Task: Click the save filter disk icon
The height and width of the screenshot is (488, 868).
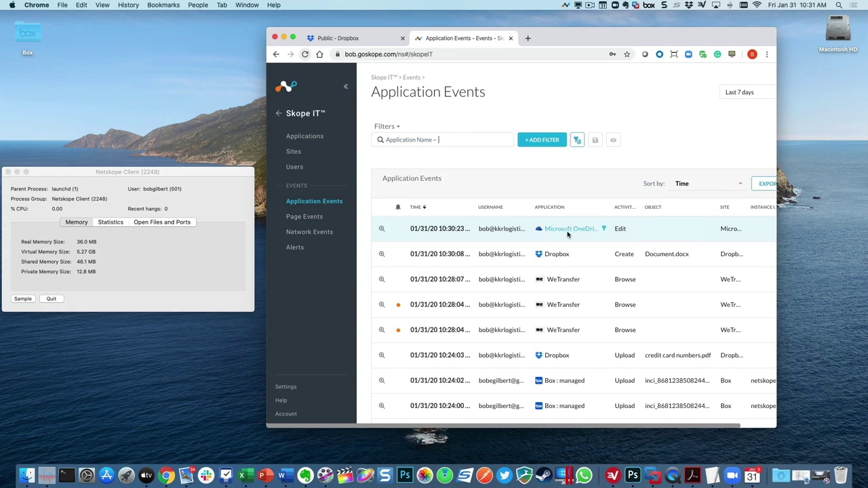Action: pos(595,140)
